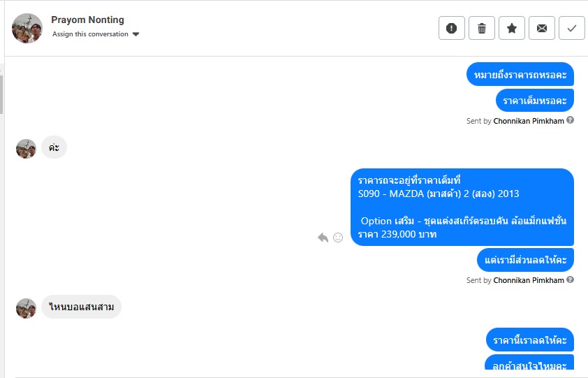Click first "Chonnikan Pimkham" sender name

pyautogui.click(x=529, y=121)
